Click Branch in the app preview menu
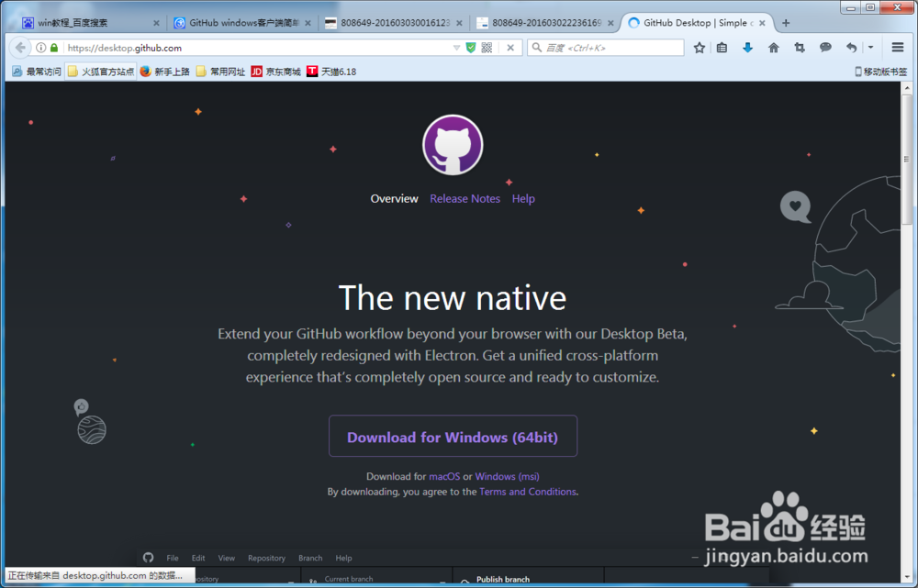Viewport: 918px width, 588px height. pos(310,558)
